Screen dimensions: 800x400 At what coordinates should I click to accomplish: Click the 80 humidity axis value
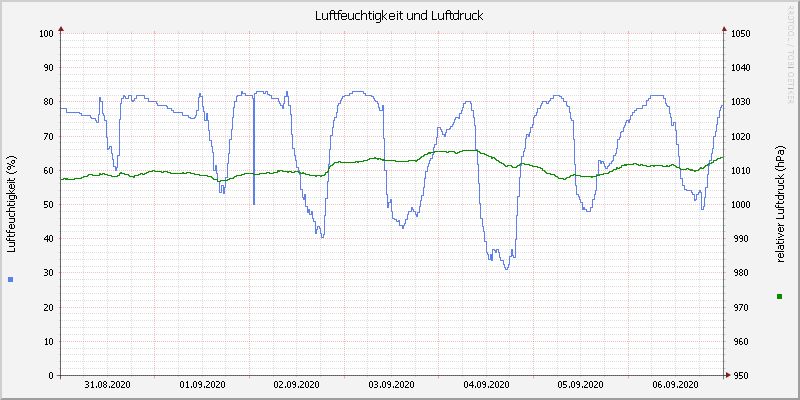(x=48, y=102)
